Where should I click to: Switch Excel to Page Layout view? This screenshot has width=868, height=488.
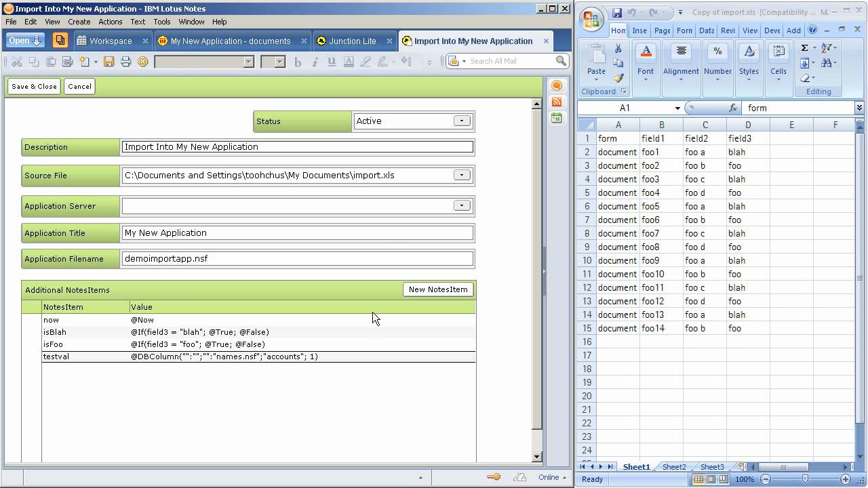point(711,479)
